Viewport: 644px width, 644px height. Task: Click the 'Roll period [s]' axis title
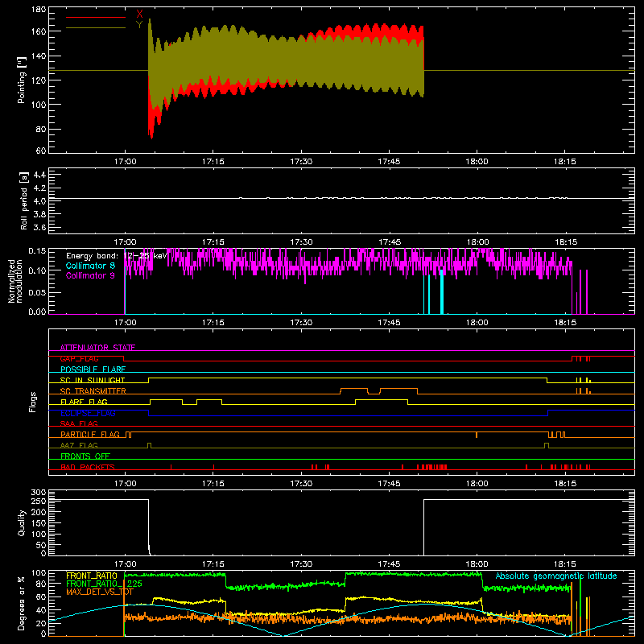click(x=23, y=200)
